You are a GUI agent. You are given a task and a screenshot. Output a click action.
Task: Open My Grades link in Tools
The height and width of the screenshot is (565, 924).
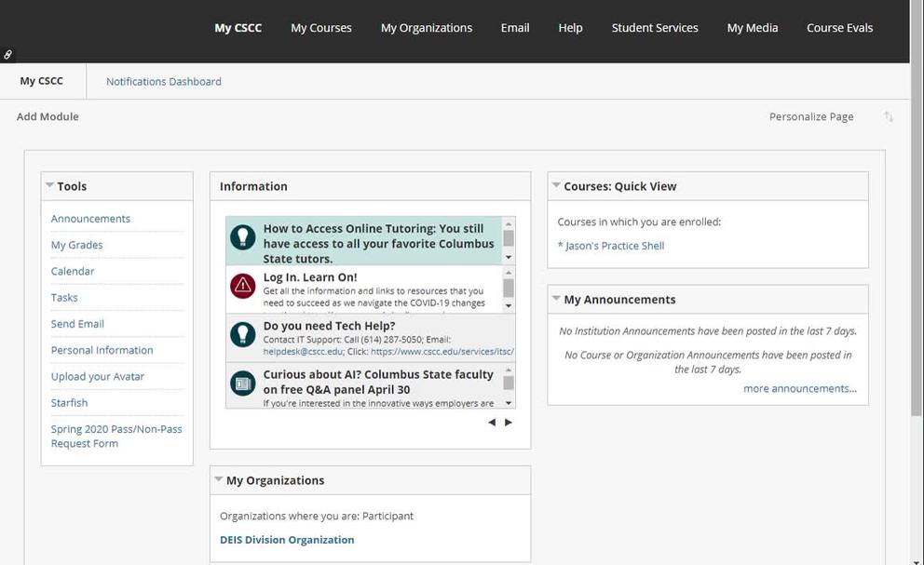(77, 245)
